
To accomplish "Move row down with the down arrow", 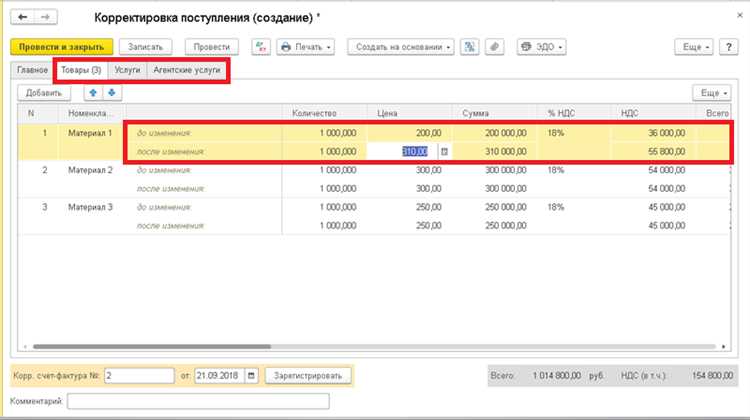I will pos(112,93).
